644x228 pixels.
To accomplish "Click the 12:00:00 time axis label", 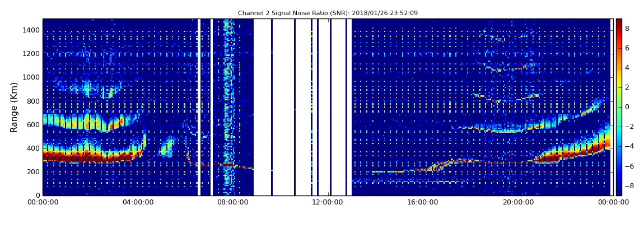I will tap(327, 202).
